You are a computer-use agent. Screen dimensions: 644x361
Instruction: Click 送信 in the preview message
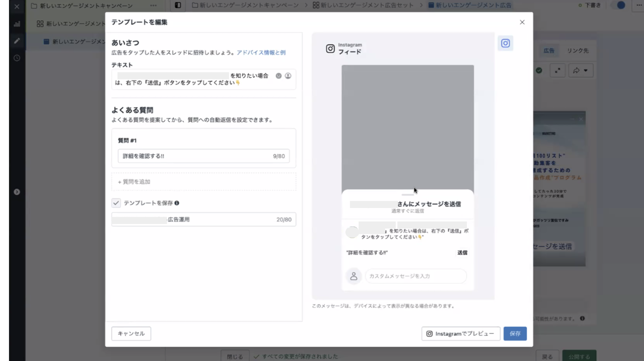coord(462,253)
